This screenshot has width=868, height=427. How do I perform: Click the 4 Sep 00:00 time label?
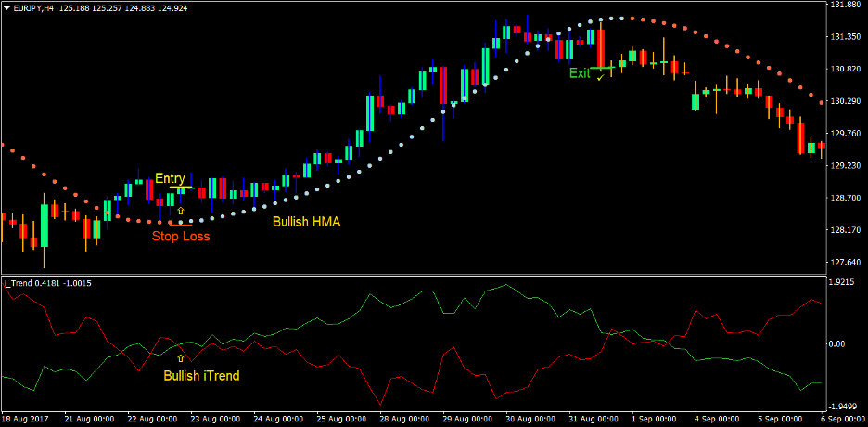pyautogui.click(x=718, y=420)
